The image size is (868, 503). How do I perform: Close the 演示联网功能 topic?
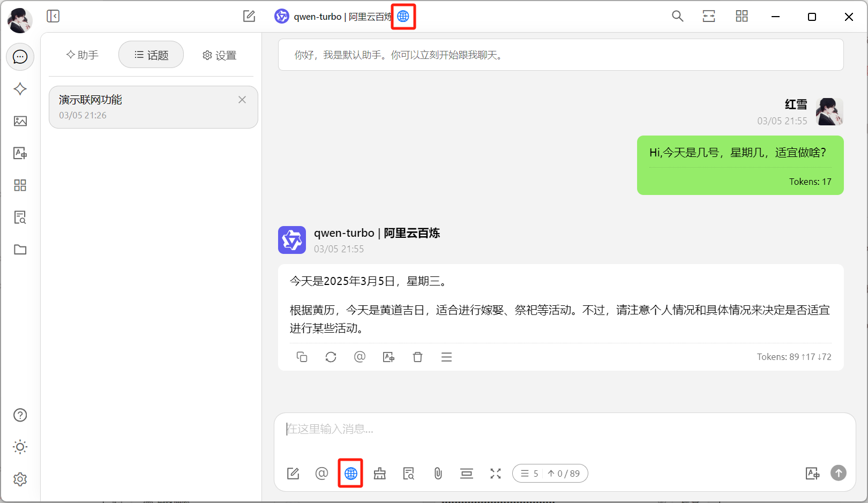pyautogui.click(x=242, y=100)
